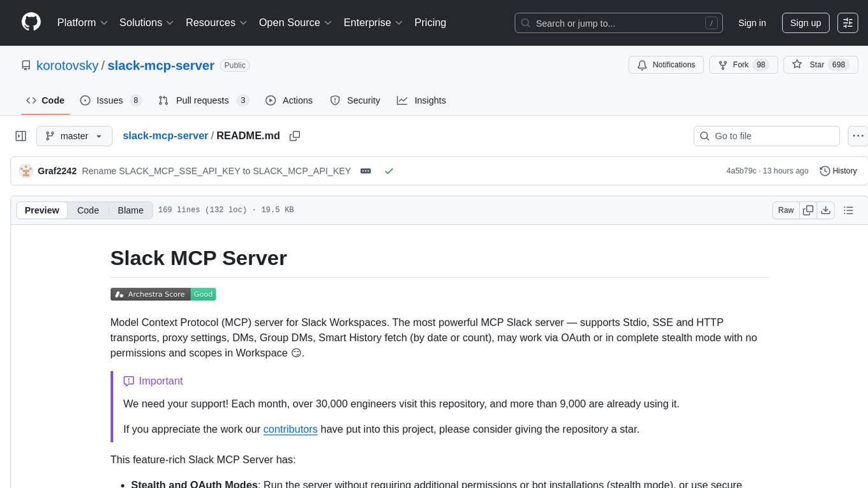Open slack-mcp-server breadcrumb link

[x=165, y=135]
